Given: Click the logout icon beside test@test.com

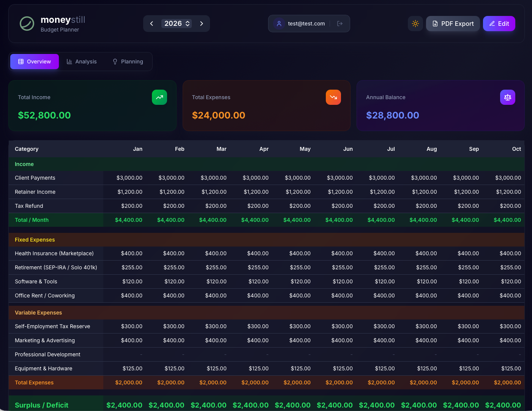Looking at the screenshot, I should (x=339, y=23).
